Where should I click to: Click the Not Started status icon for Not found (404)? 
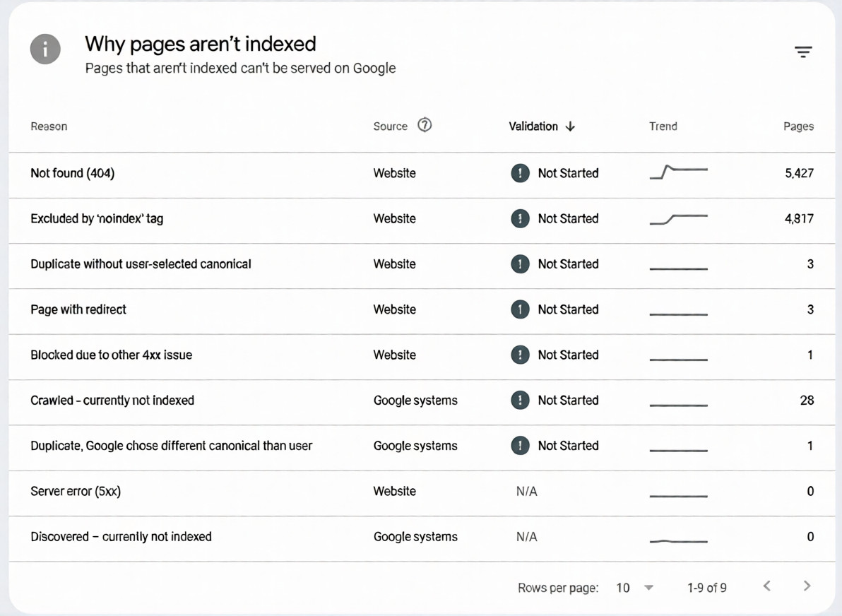521,173
